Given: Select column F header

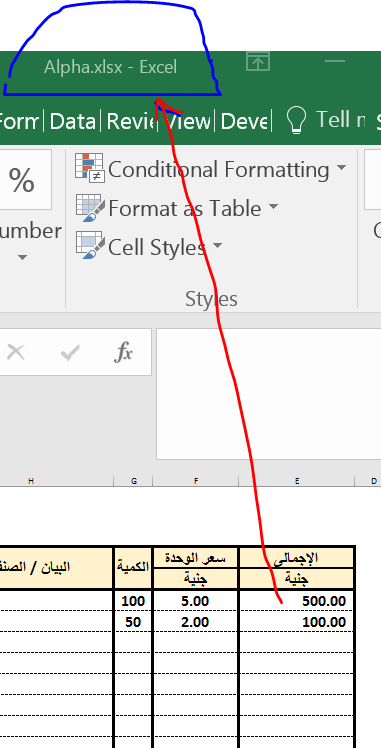Looking at the screenshot, I should [x=196, y=481].
